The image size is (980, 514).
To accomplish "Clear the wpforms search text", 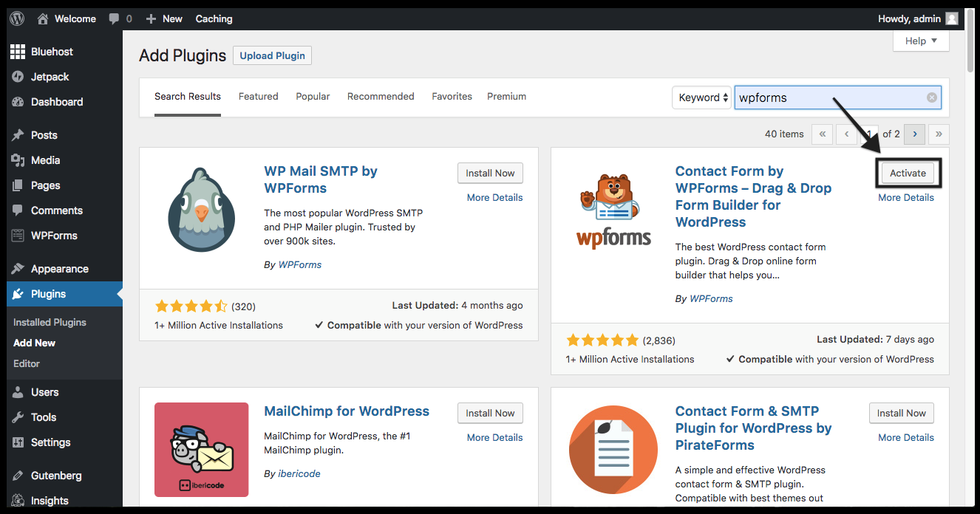I will pos(932,97).
